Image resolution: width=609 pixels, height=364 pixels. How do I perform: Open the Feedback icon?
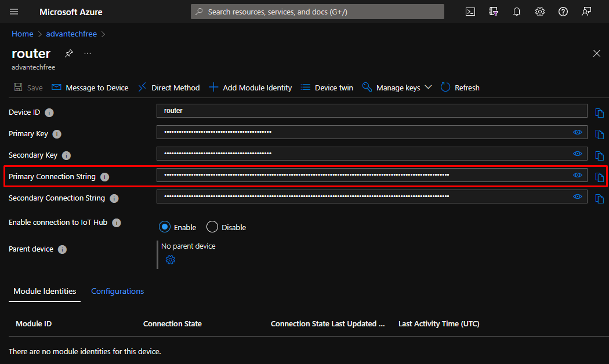coord(586,12)
